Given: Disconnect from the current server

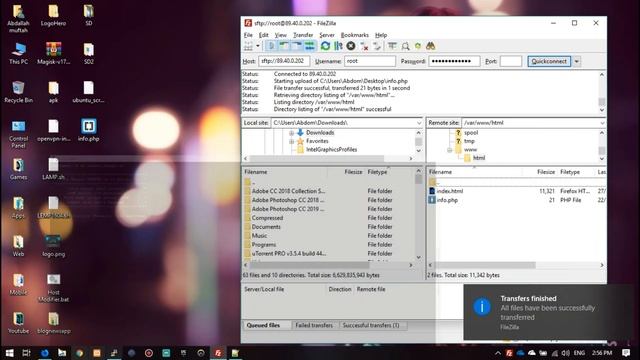Looking at the screenshot, I should (x=364, y=46).
